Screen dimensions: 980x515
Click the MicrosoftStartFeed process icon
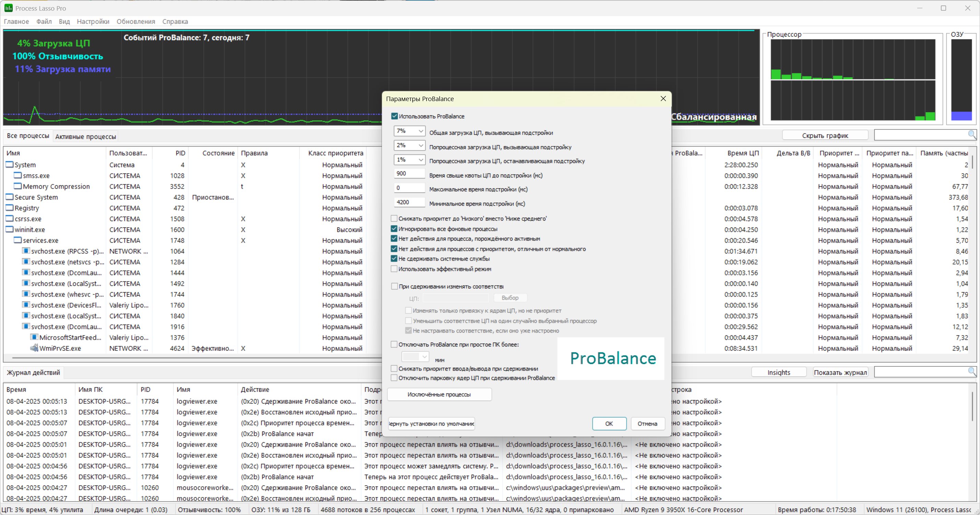point(34,337)
